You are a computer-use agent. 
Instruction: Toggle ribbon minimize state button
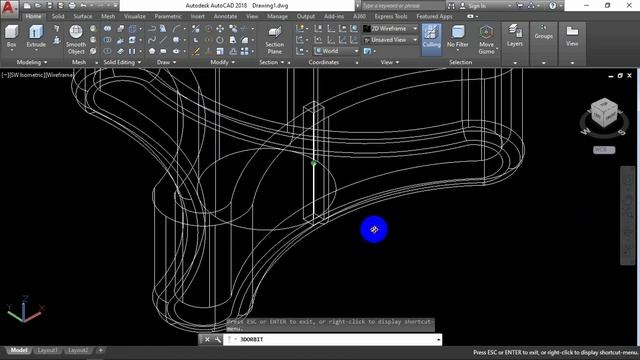click(x=471, y=16)
